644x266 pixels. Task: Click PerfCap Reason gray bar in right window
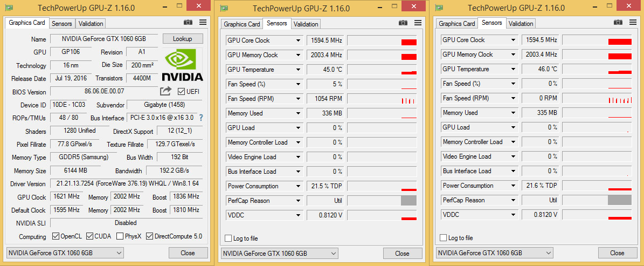[619, 200]
